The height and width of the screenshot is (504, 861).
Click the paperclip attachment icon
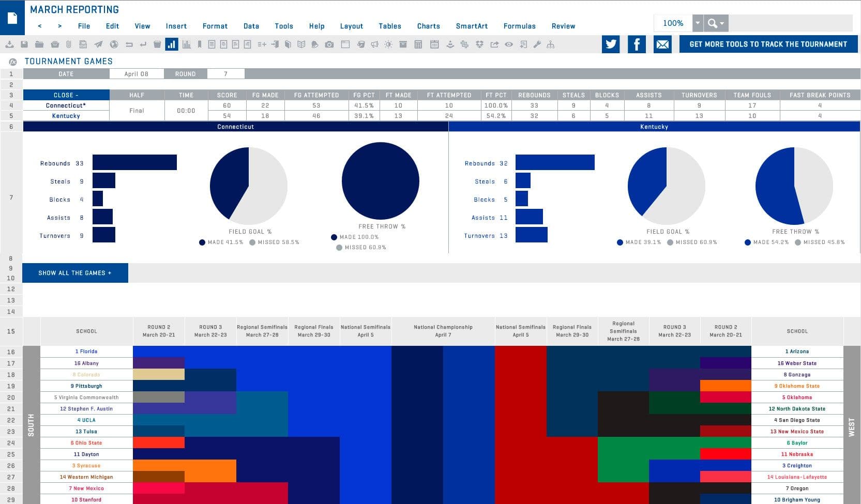tap(68, 44)
